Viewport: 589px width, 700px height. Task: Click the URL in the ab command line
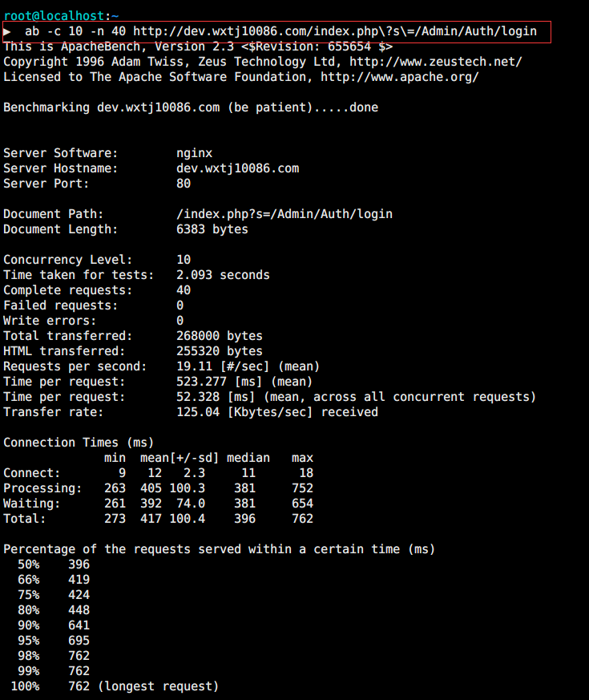335,31
